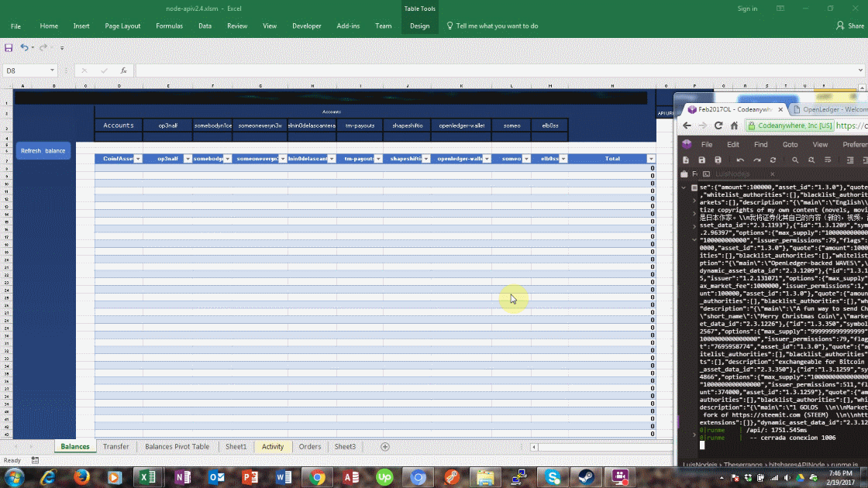Image resolution: width=868 pixels, height=488 pixels.
Task: Close the LuisNodejs terminal tab
Action: pos(772,174)
